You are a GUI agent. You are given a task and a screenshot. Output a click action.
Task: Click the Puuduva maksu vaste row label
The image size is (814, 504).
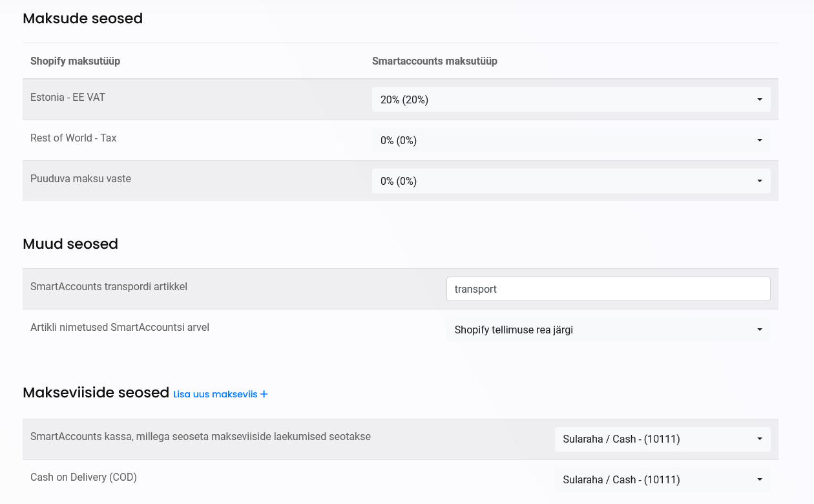pos(81,179)
